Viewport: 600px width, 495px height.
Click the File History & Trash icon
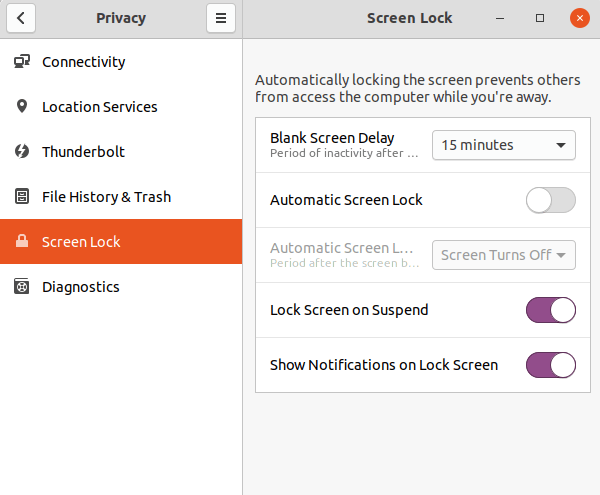pos(21,197)
